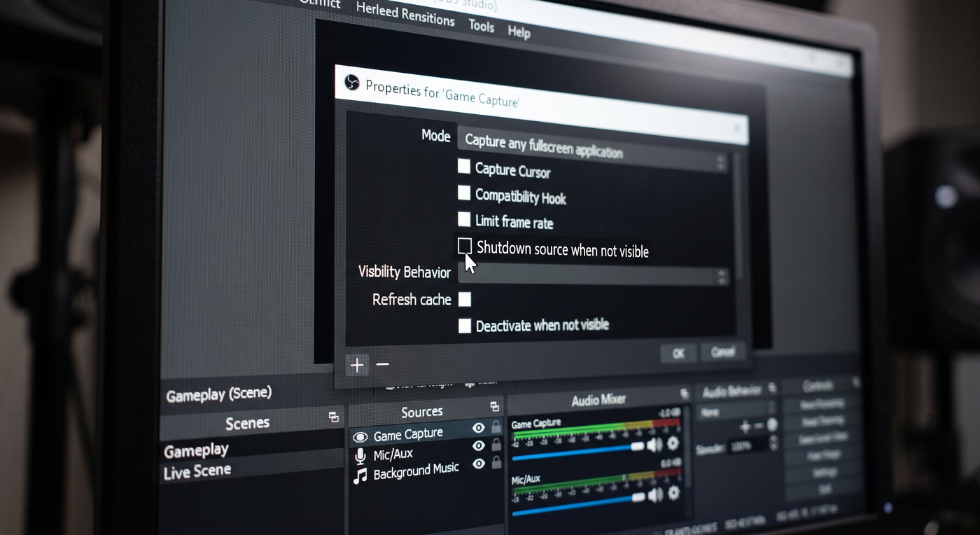Hide the Background Music source with its eye
980x535 pixels.
(x=479, y=464)
